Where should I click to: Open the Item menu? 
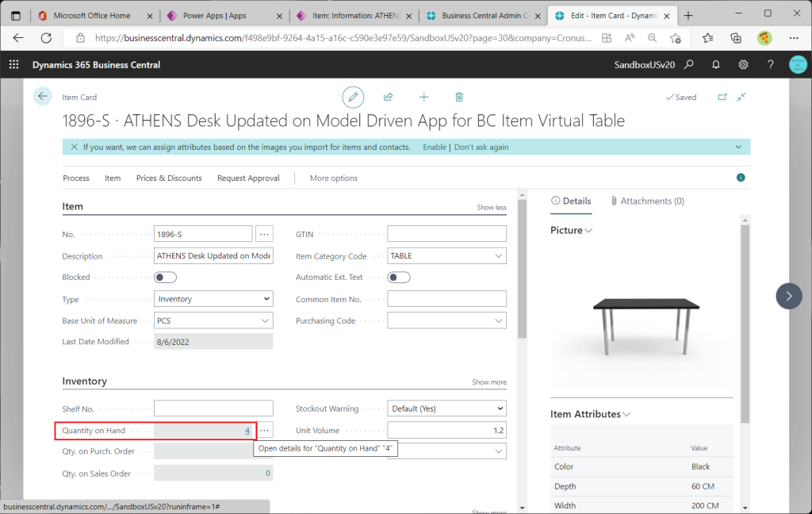click(113, 178)
